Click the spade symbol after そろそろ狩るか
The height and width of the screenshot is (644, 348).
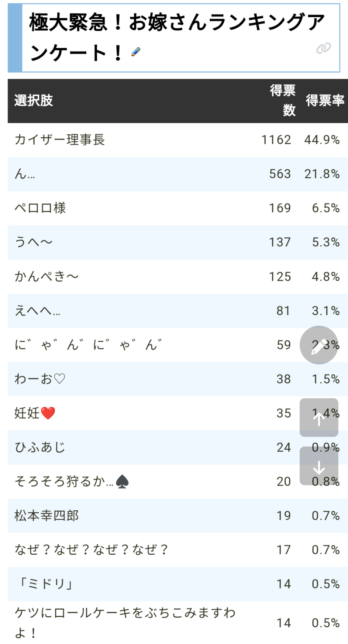[x=122, y=482]
